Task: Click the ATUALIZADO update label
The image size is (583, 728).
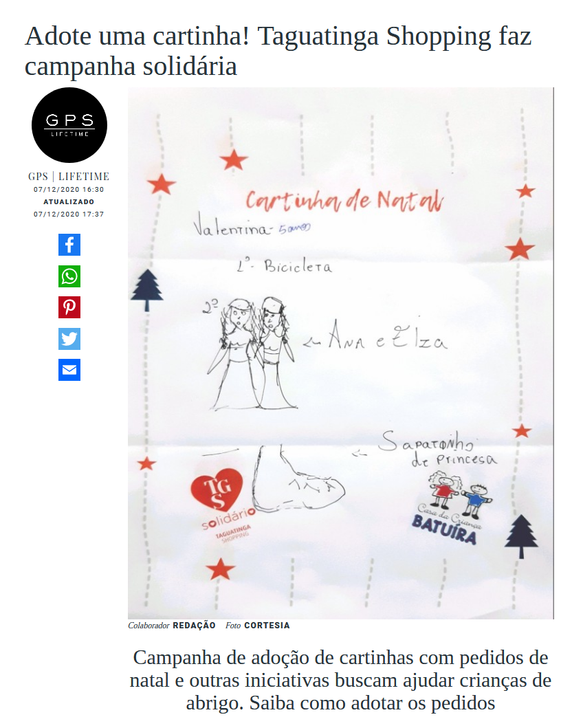Action: point(69,202)
